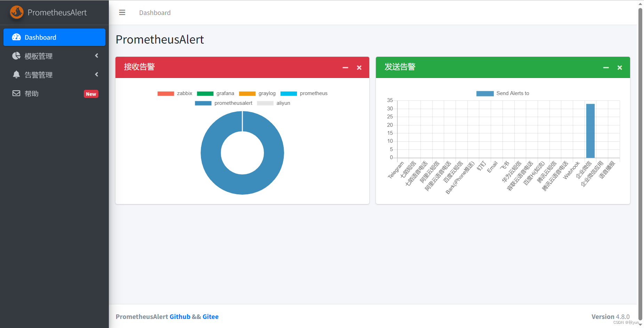The width and height of the screenshot is (644, 328).
Task: Click the Email axis label
Action: click(x=492, y=167)
